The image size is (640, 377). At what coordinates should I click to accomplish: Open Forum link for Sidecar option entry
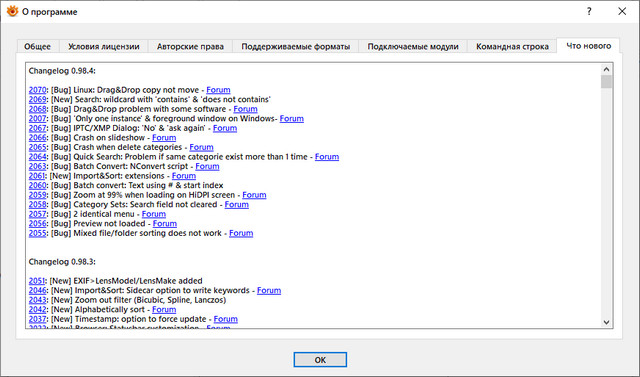pyautogui.click(x=269, y=291)
